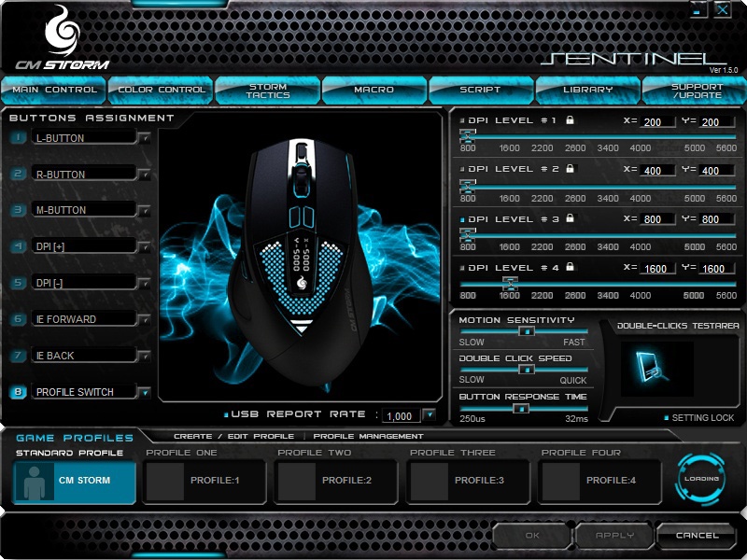This screenshot has height=560, width=747.
Task: Click the DPI Level #3 X value field
Action: coord(657,219)
